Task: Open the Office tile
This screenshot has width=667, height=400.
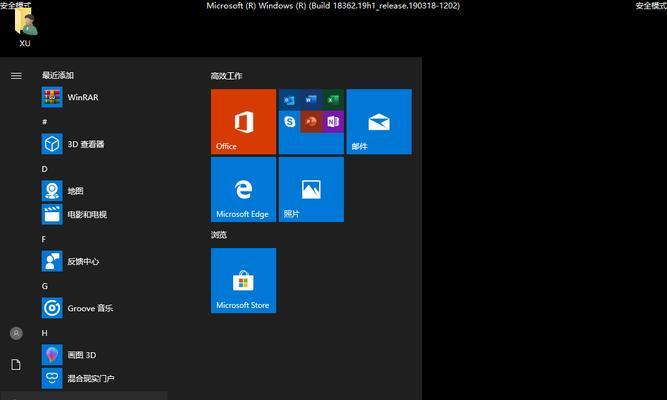Action: 243,121
